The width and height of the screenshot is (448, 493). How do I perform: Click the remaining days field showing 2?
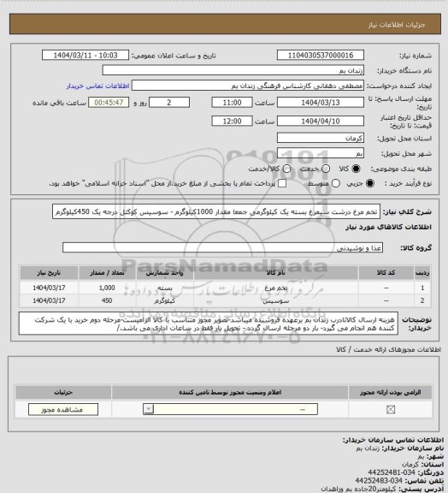click(x=169, y=103)
